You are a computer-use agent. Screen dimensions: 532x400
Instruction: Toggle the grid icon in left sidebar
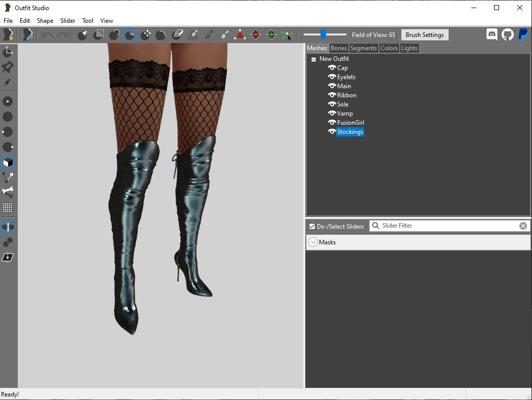8,207
